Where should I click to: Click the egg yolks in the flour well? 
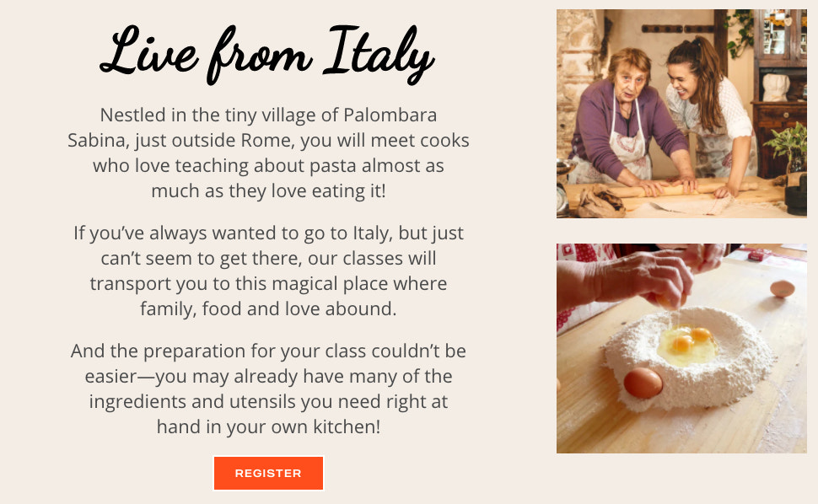pyautogui.click(x=686, y=339)
